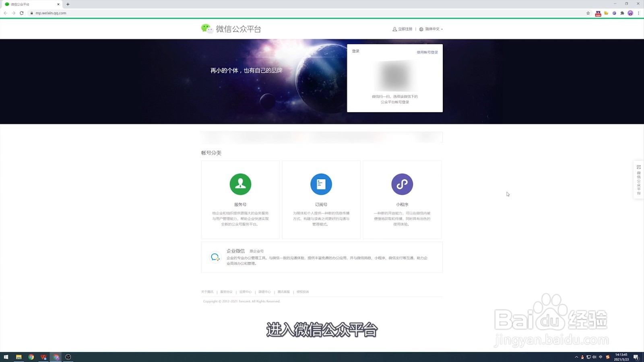The height and width of the screenshot is (362, 644).
Task: Open the 腾讯客服 footer link
Action: pyautogui.click(x=284, y=292)
